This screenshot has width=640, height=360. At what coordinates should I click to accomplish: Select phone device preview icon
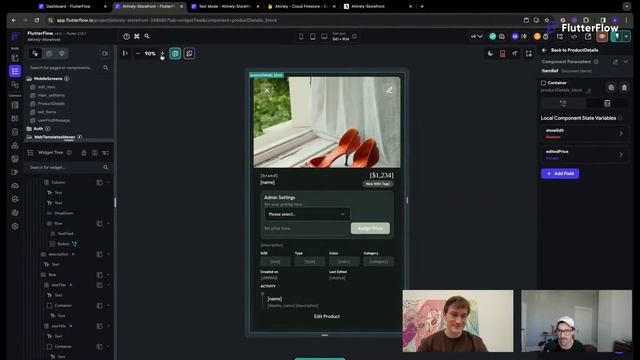(x=301, y=36)
